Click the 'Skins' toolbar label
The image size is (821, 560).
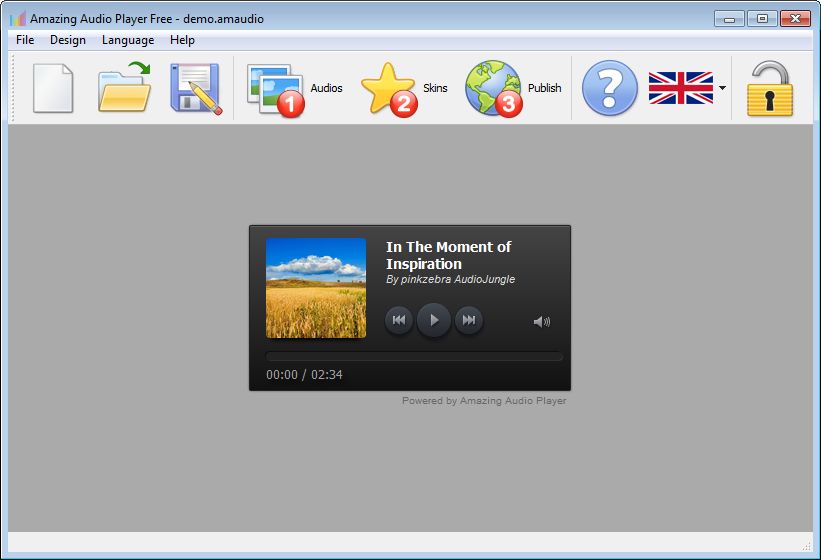coord(435,88)
